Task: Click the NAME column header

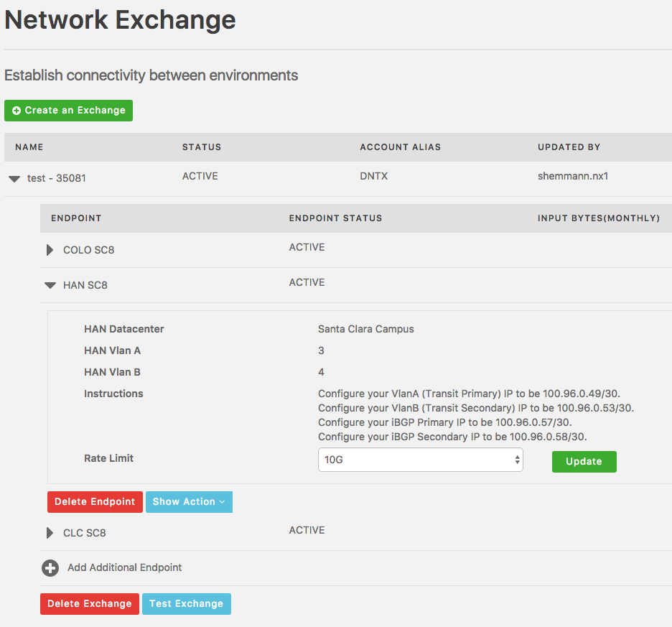Action: tap(29, 147)
